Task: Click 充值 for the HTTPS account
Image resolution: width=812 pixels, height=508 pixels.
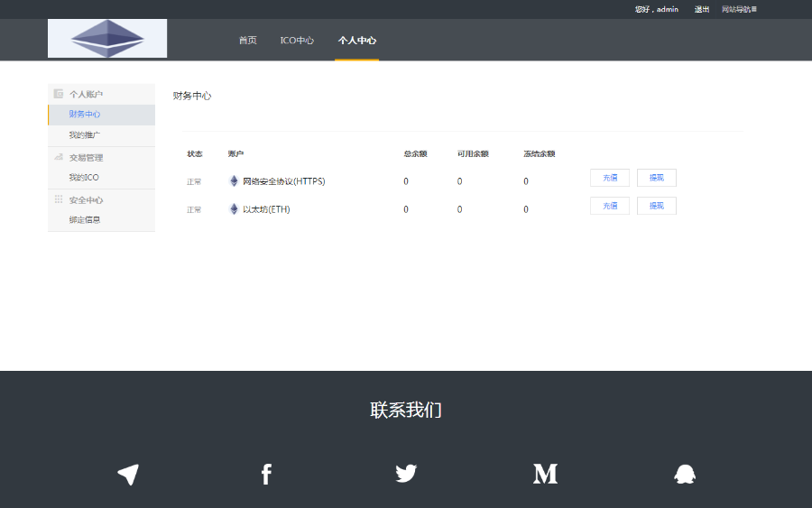Action: tap(610, 178)
